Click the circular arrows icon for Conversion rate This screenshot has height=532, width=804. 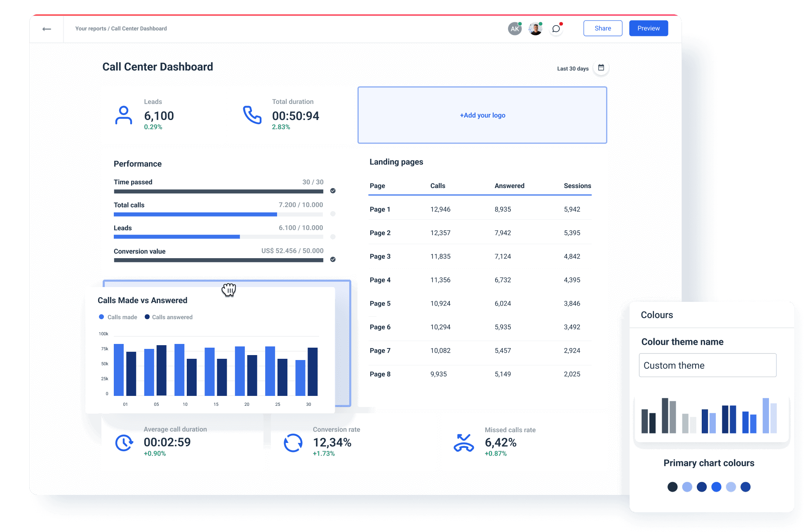pyautogui.click(x=293, y=443)
